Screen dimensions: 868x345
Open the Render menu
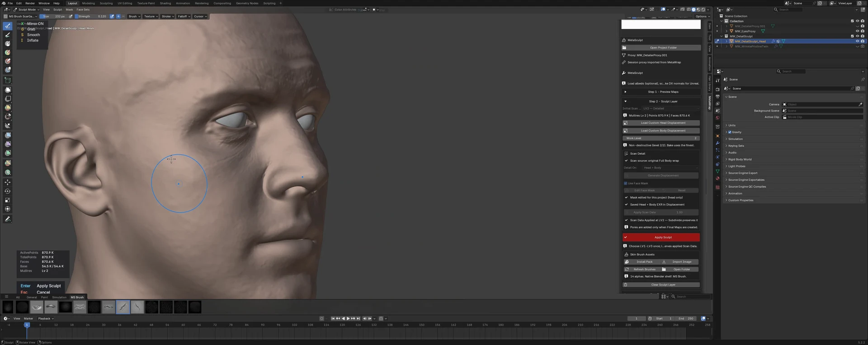tap(30, 3)
